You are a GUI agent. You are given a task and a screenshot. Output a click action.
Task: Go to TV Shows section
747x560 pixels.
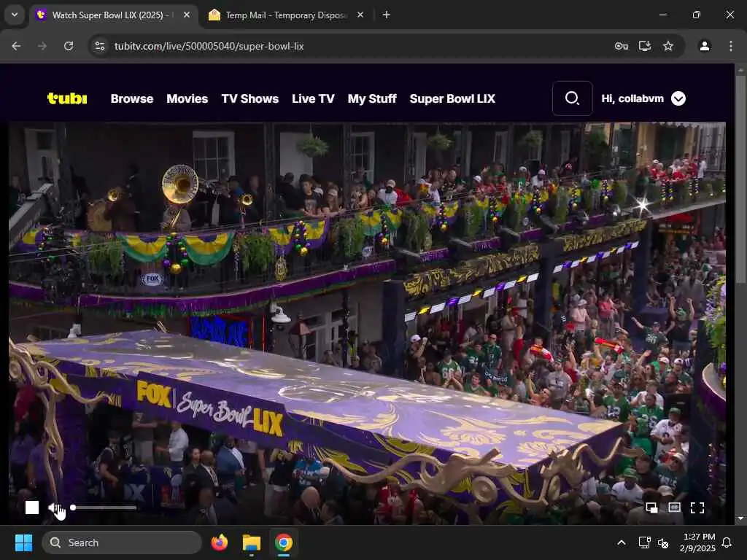click(x=249, y=98)
